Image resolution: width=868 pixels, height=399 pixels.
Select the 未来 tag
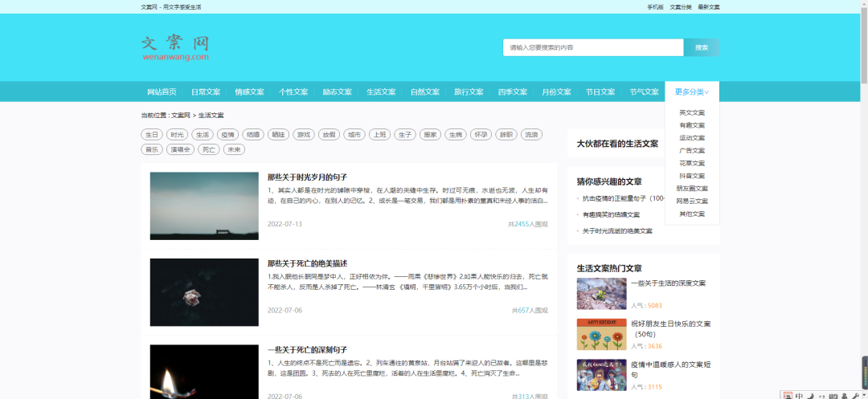click(x=234, y=149)
